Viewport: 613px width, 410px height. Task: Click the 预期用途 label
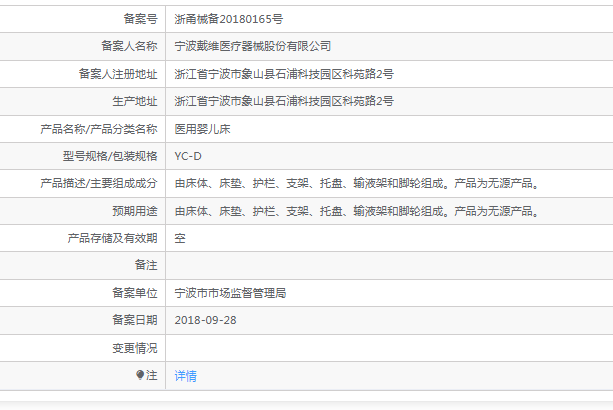[135, 211]
